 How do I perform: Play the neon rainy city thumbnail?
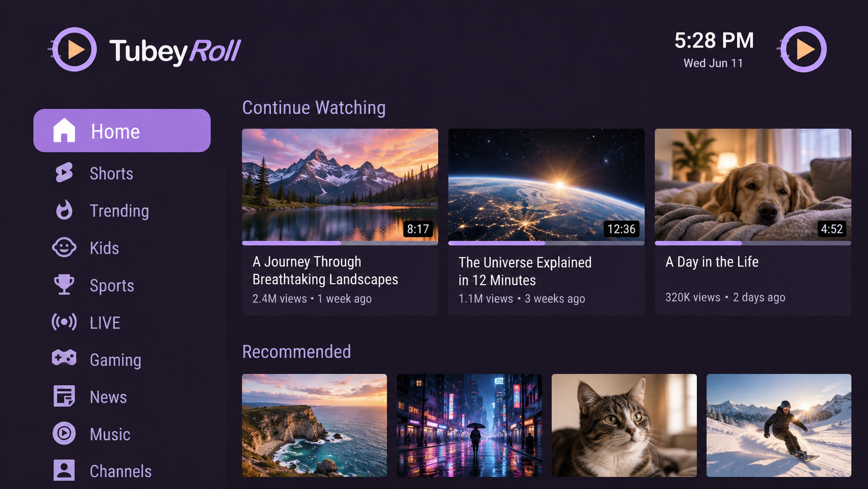pos(469,425)
